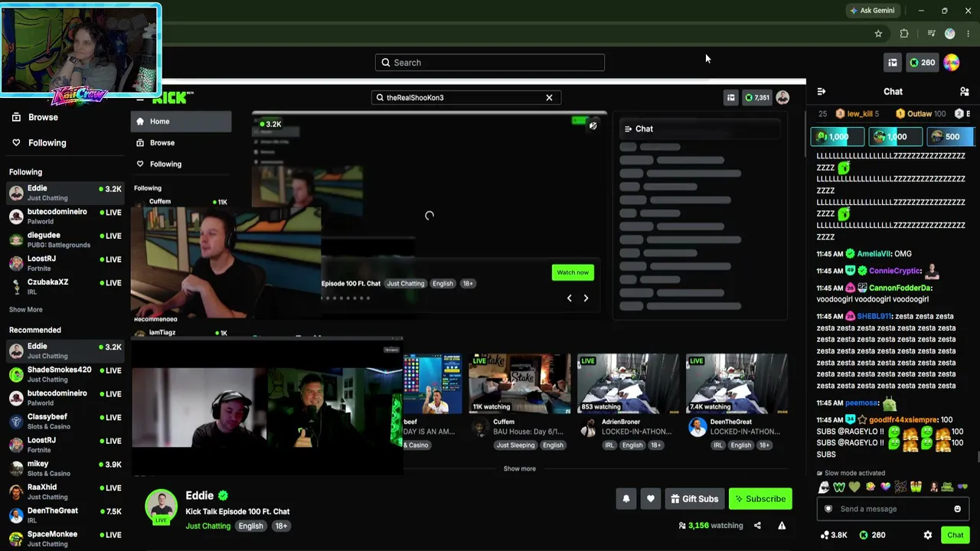Open SpaceMonkee channel in Recommended list
The height and width of the screenshot is (551, 980).
click(65, 539)
